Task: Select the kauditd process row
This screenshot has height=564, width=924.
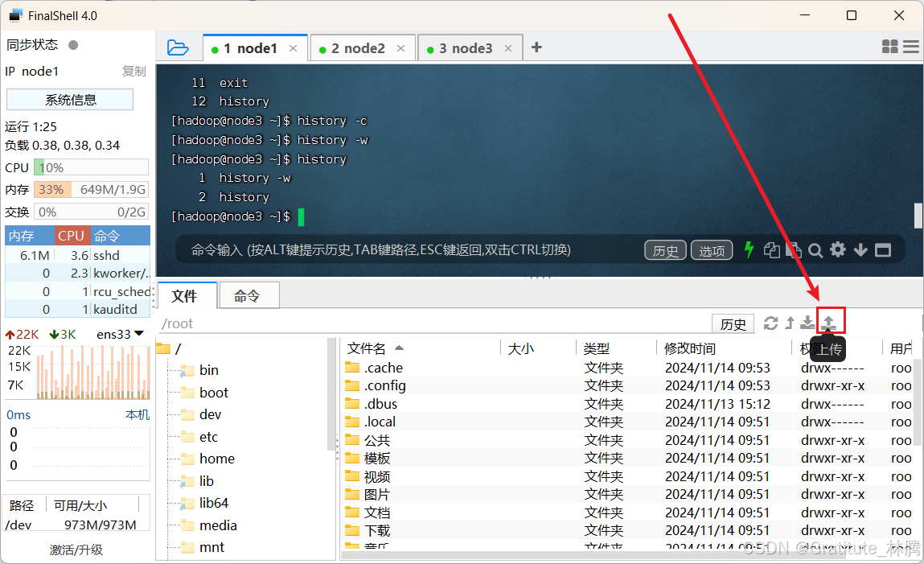Action: tap(78, 309)
